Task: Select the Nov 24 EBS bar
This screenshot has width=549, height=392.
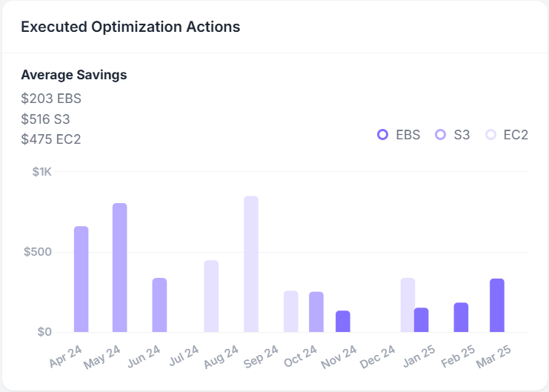Action: point(342,322)
